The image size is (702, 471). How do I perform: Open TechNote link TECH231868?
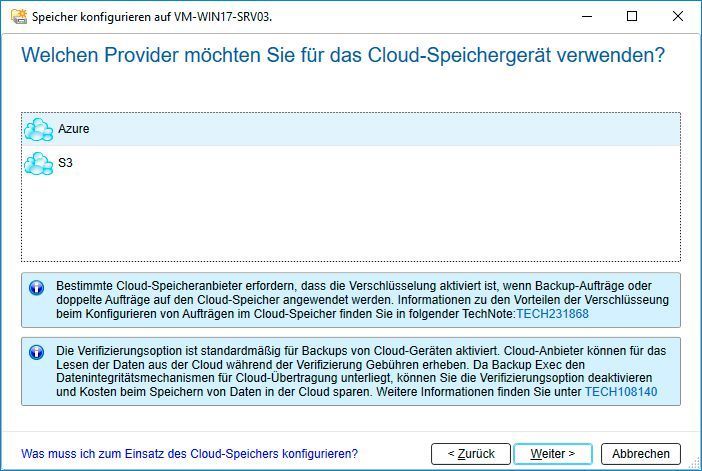(x=552, y=314)
